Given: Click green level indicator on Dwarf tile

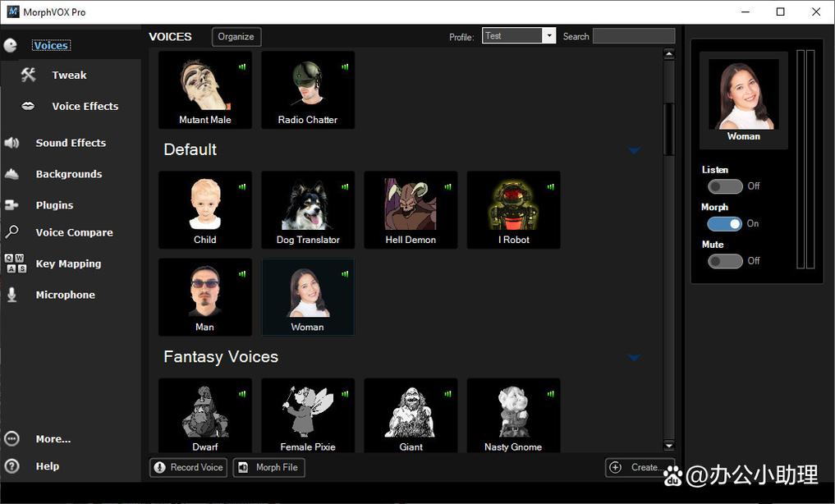Looking at the screenshot, I should 242,394.
